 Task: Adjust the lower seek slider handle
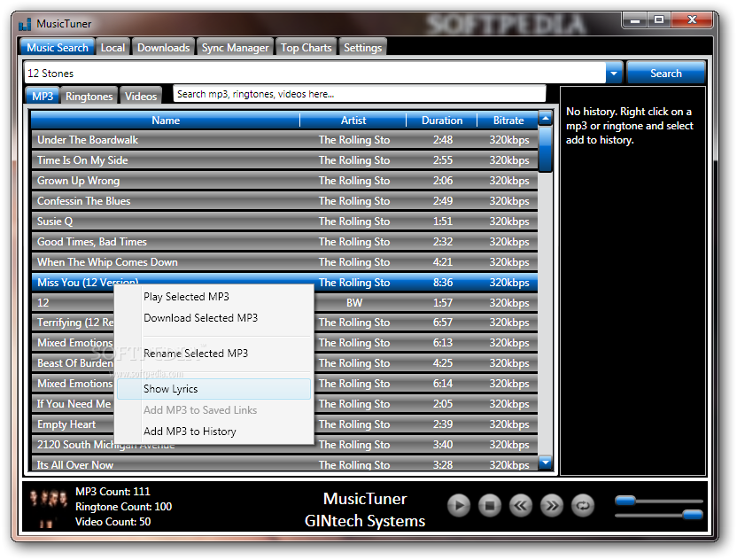[693, 515]
